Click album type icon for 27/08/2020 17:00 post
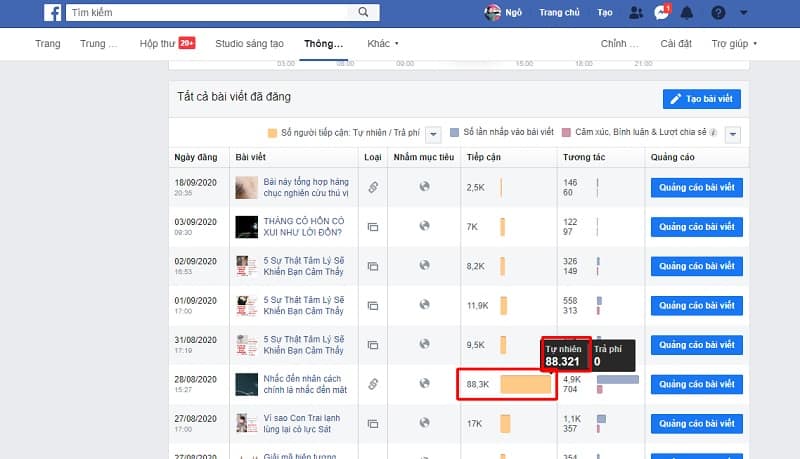This screenshot has height=459, width=800. tap(373, 424)
